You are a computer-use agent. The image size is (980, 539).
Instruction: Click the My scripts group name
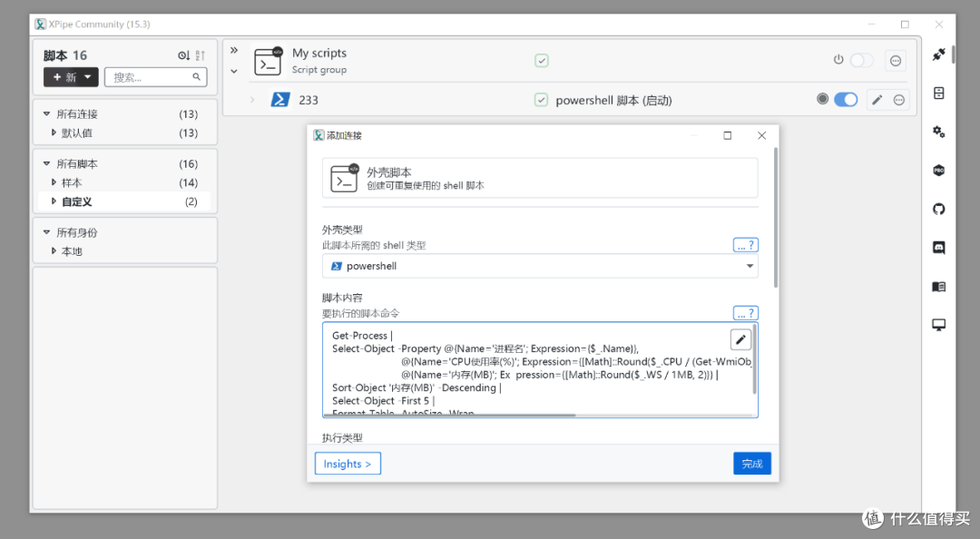tap(318, 54)
